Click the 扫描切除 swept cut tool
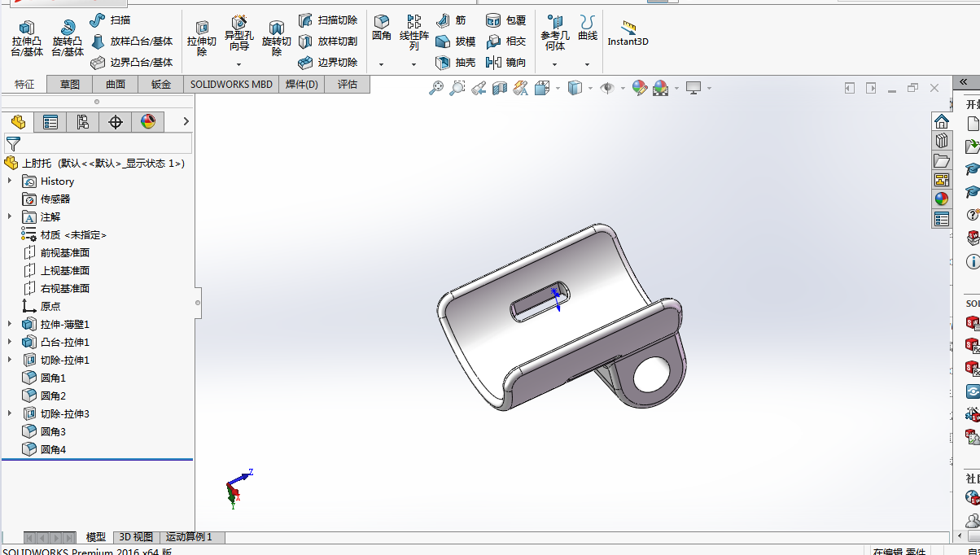 coord(328,20)
